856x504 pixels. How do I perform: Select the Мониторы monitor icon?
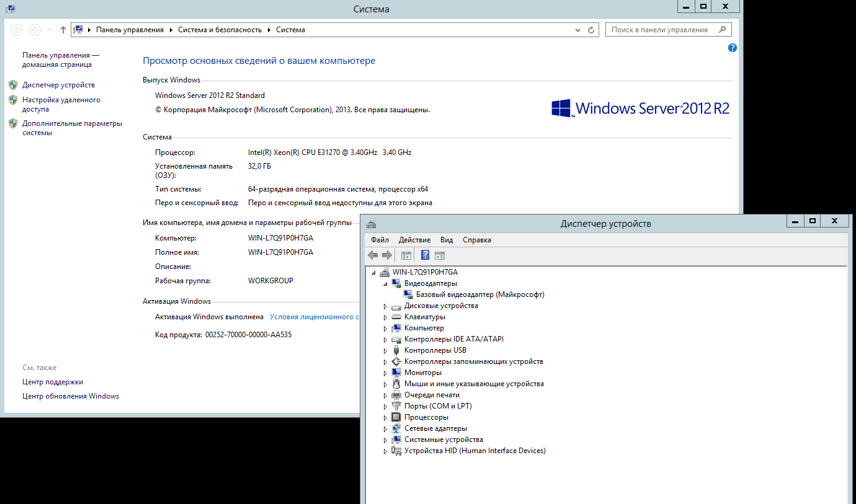(x=396, y=373)
